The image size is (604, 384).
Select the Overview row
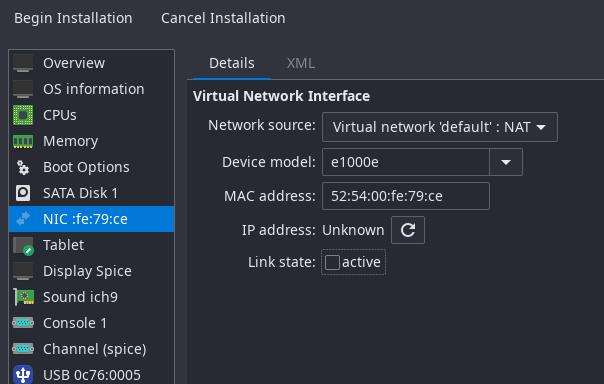[x=92, y=63]
